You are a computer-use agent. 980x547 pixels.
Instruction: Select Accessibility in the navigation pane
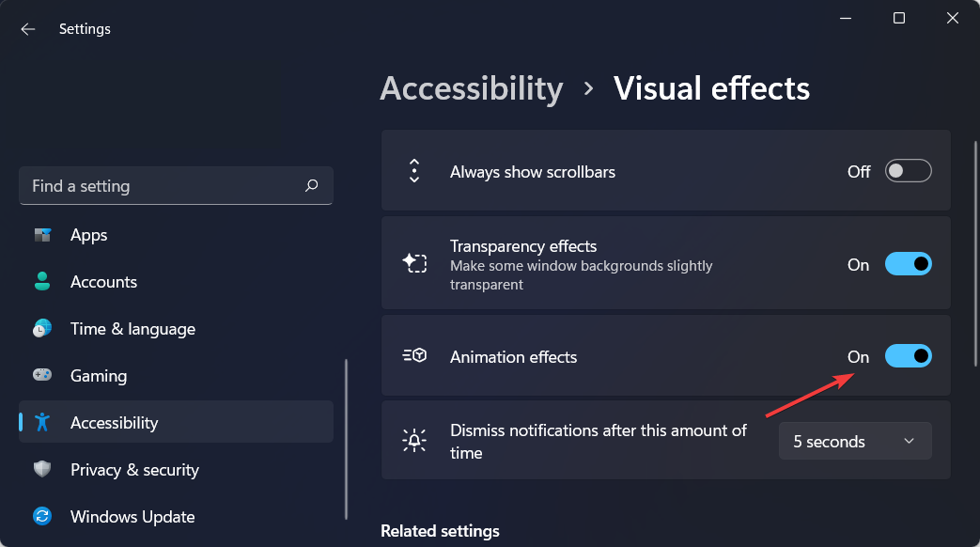coord(114,422)
